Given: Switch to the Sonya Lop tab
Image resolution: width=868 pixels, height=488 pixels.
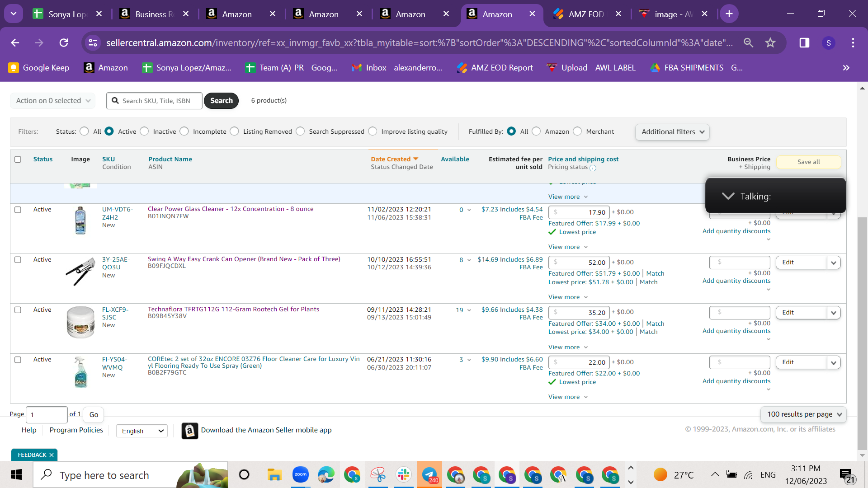Looking at the screenshot, I should [67, 14].
